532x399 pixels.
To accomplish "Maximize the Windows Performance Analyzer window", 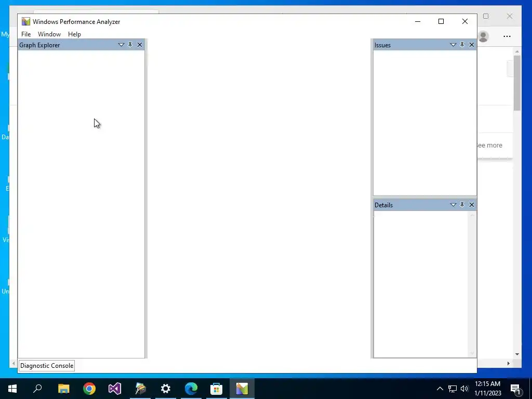I will pyautogui.click(x=441, y=21).
